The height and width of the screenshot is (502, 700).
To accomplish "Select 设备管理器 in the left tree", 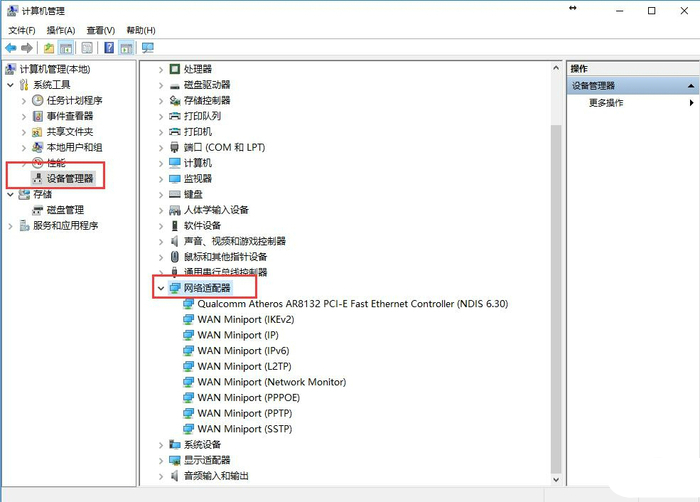I will [x=70, y=179].
